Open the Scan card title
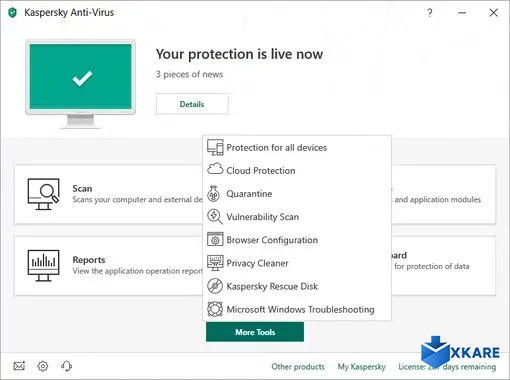Image resolution: width=510 pixels, height=380 pixels. 82,188
